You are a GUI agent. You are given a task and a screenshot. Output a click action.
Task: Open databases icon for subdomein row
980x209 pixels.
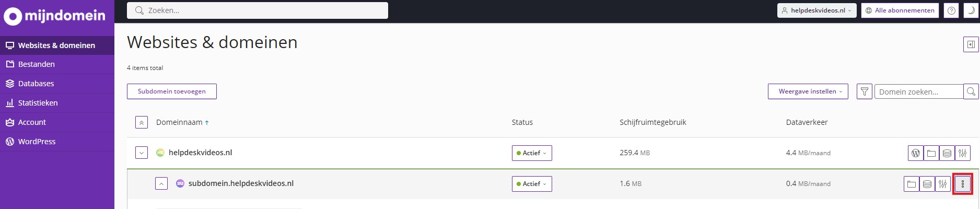tap(927, 184)
